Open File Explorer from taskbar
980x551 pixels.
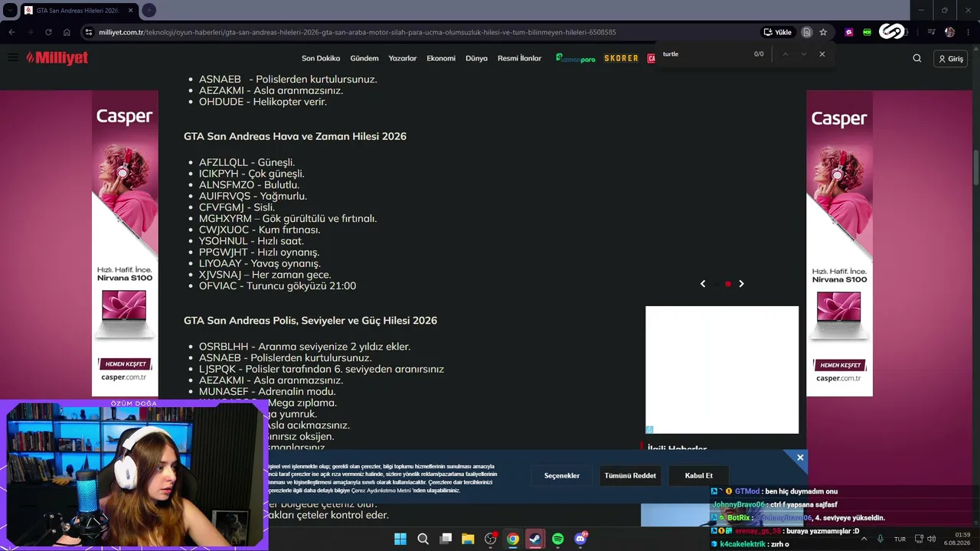(468, 539)
